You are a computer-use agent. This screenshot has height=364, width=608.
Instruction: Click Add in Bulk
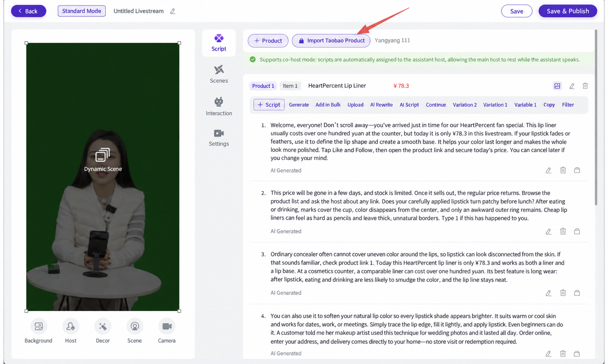point(328,105)
